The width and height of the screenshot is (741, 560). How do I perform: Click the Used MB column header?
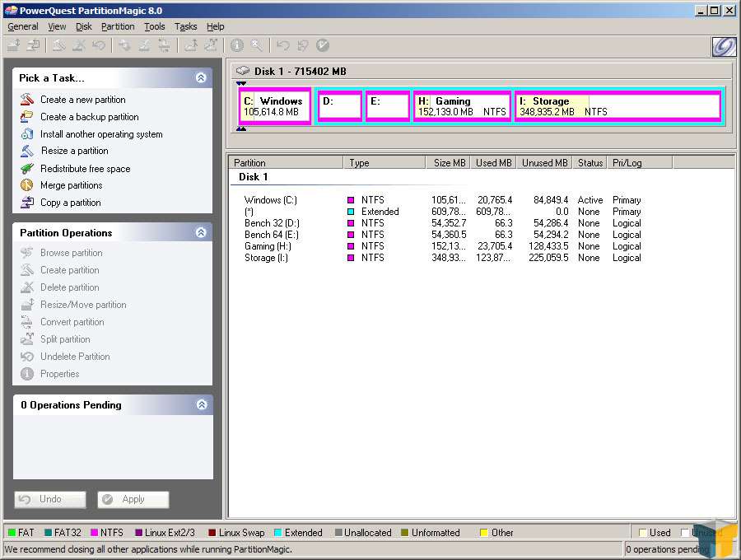[493, 162]
